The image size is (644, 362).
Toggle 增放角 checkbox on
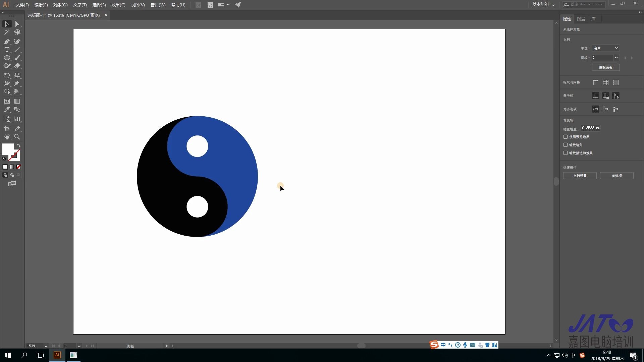pos(565,144)
